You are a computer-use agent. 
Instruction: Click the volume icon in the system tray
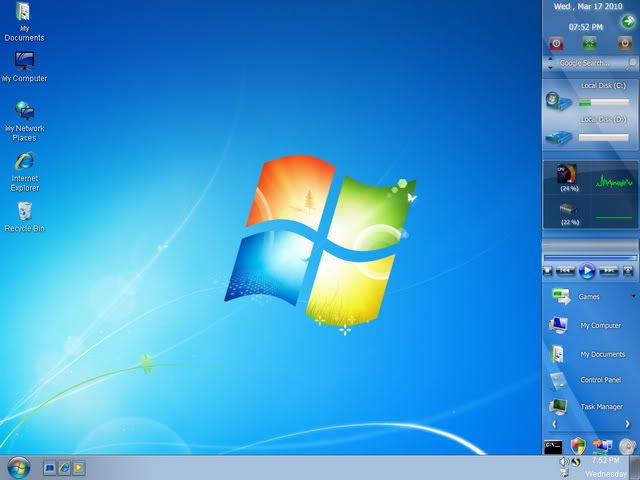click(564, 462)
